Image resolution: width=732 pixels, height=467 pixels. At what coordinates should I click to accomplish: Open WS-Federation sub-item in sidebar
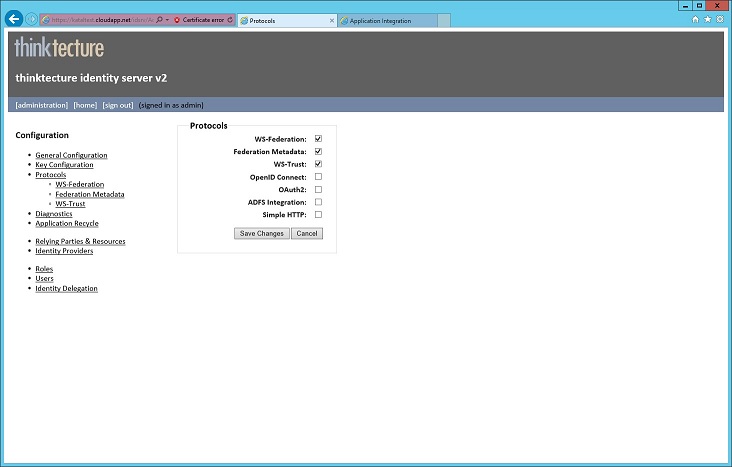80,184
